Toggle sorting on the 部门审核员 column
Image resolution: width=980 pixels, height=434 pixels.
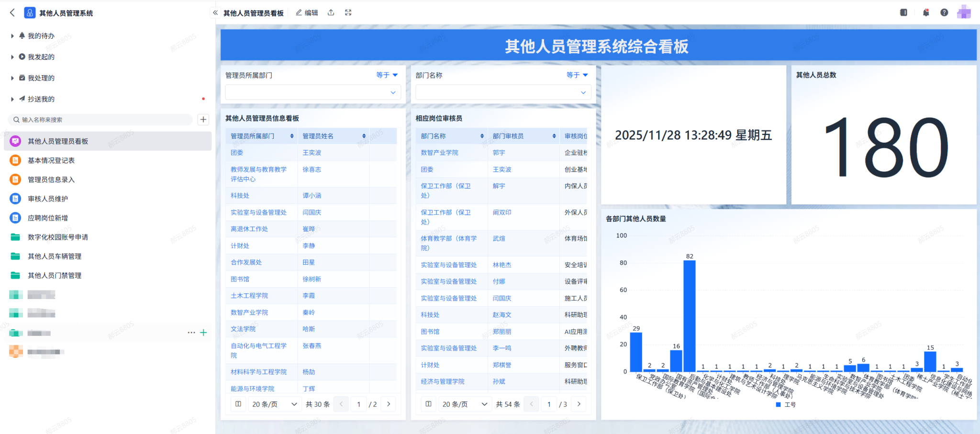(554, 135)
